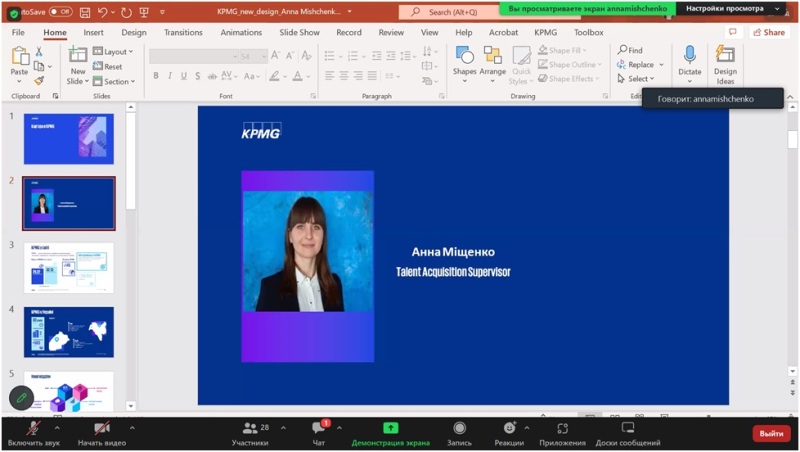The width and height of the screenshot is (800, 452).
Task: Select slide 4 thumbnail
Action: pyautogui.click(x=69, y=331)
